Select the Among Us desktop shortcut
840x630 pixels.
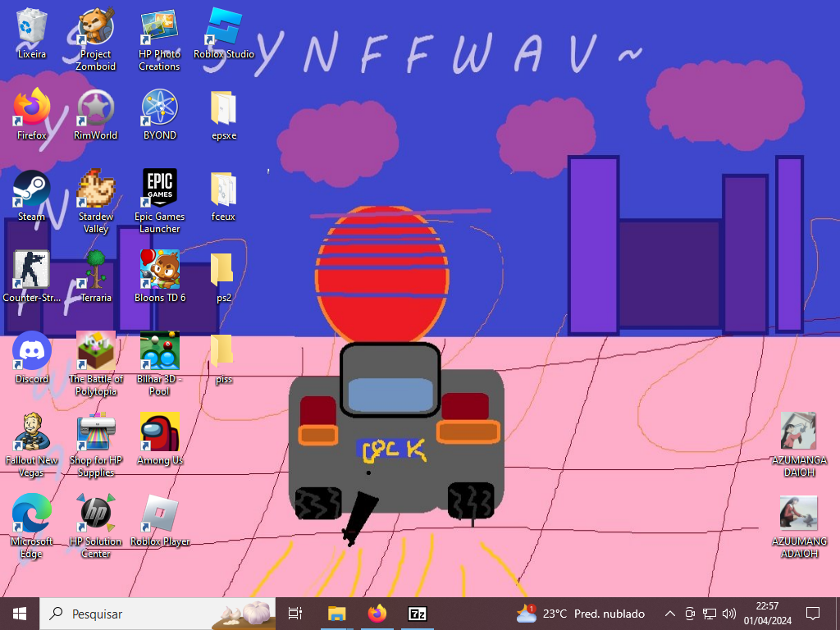(160, 440)
